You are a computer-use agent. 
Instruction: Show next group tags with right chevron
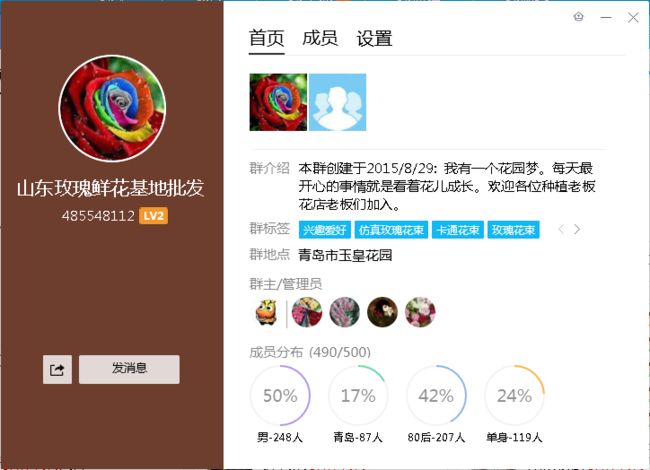pos(577,229)
